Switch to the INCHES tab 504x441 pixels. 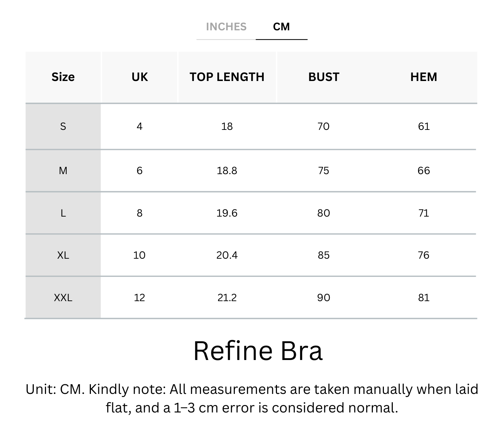pos(226,27)
